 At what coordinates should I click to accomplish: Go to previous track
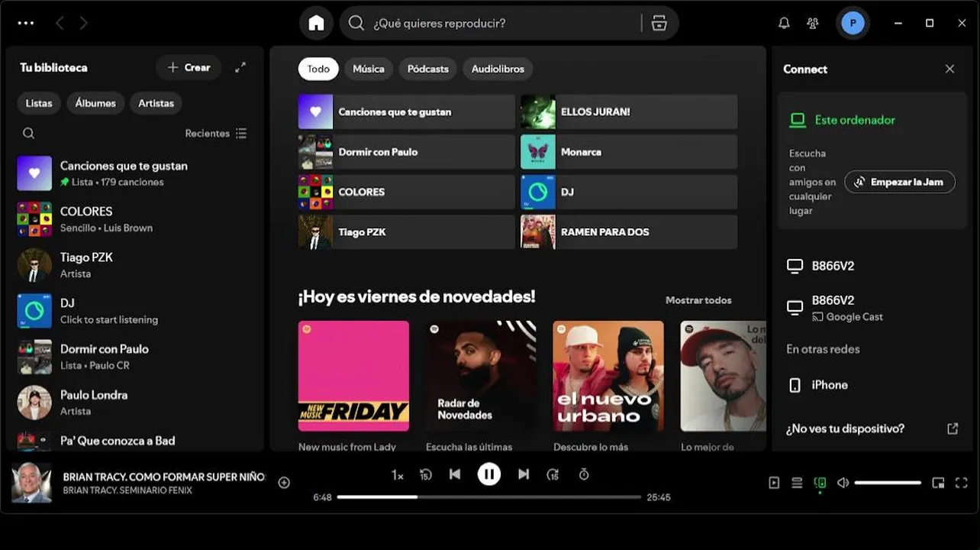(x=455, y=474)
